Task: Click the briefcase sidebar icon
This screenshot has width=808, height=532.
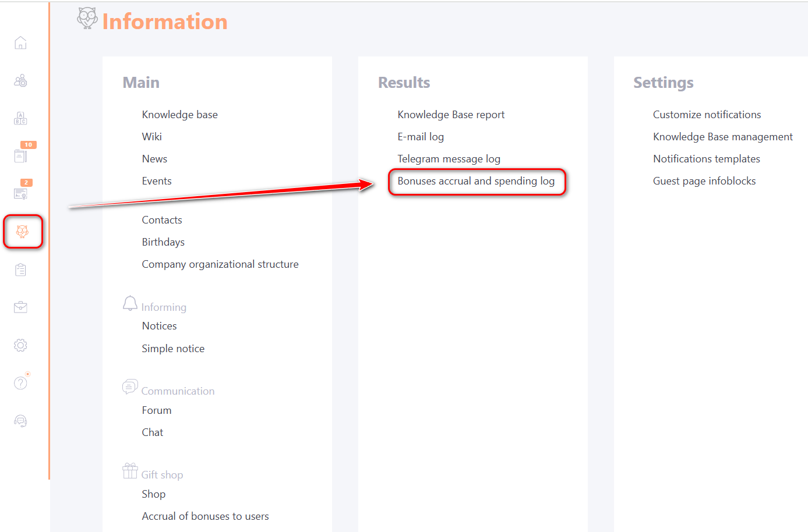Action: [x=20, y=307]
